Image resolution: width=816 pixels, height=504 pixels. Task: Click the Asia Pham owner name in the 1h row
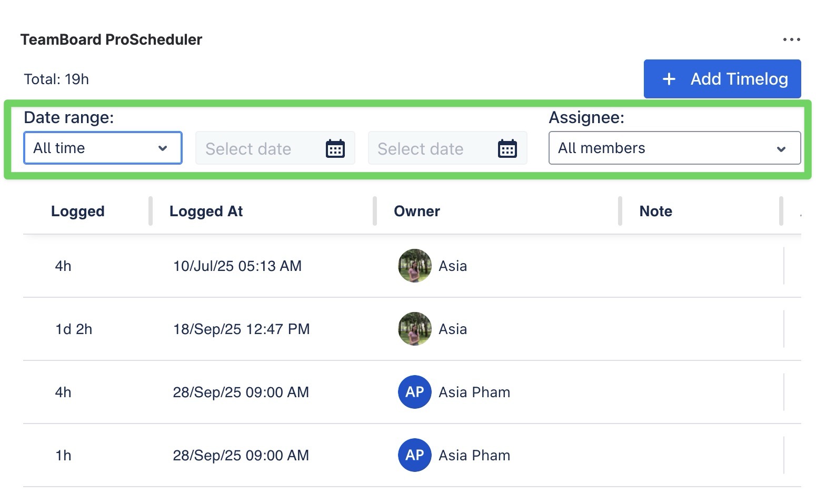point(474,455)
